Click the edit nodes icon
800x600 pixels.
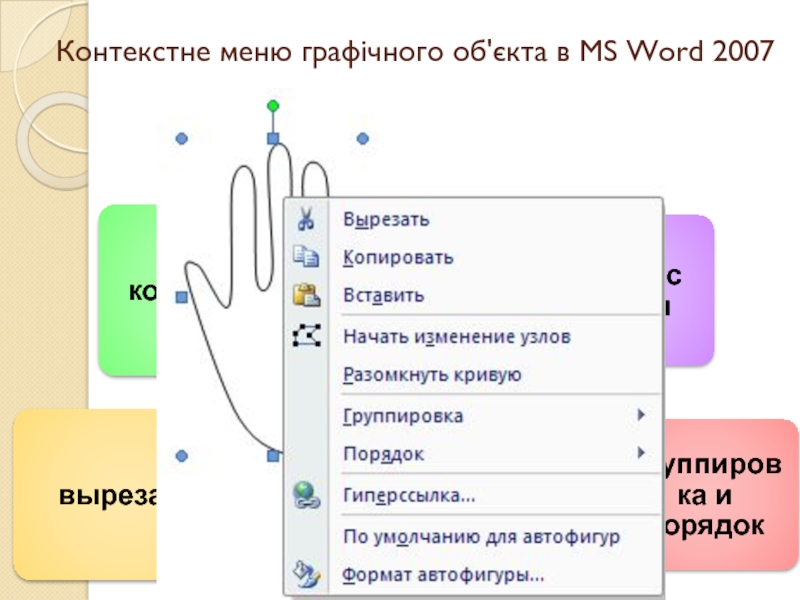tap(304, 337)
